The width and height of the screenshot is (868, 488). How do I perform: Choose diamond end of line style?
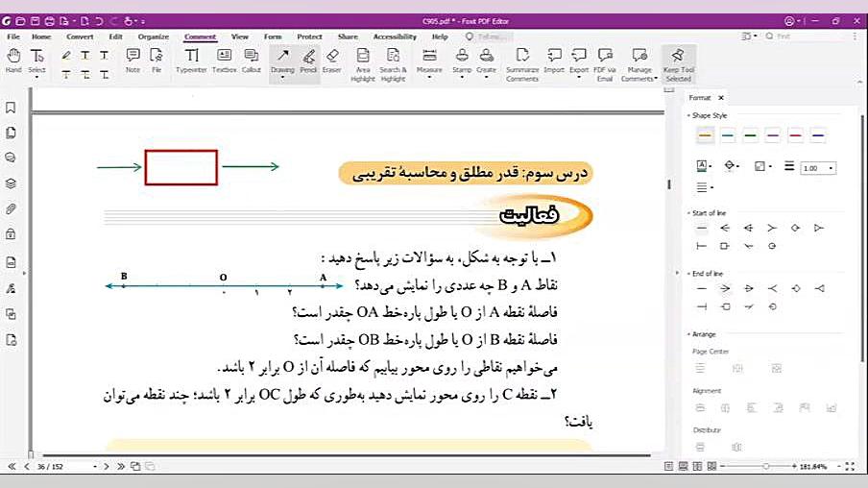coord(796,288)
